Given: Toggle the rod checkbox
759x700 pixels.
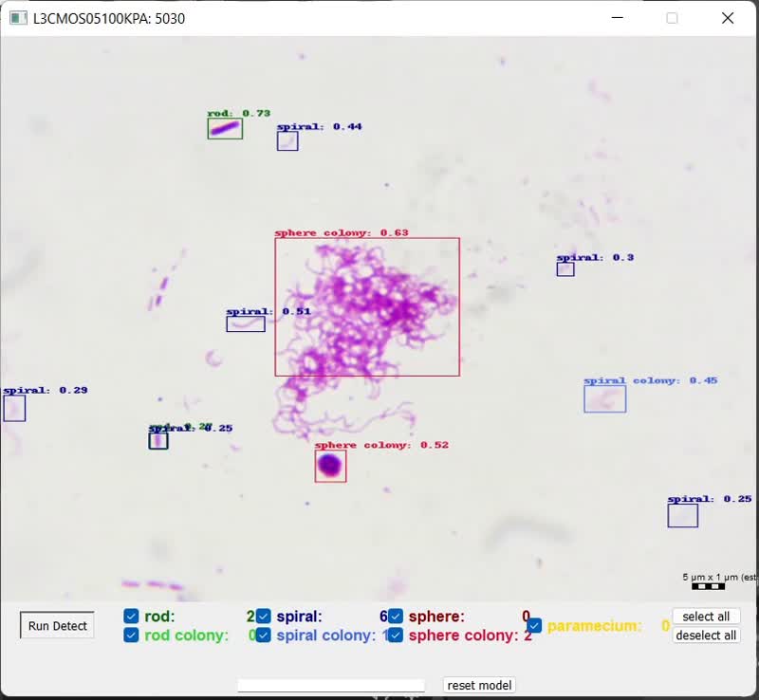Looking at the screenshot, I should pyautogui.click(x=131, y=617).
